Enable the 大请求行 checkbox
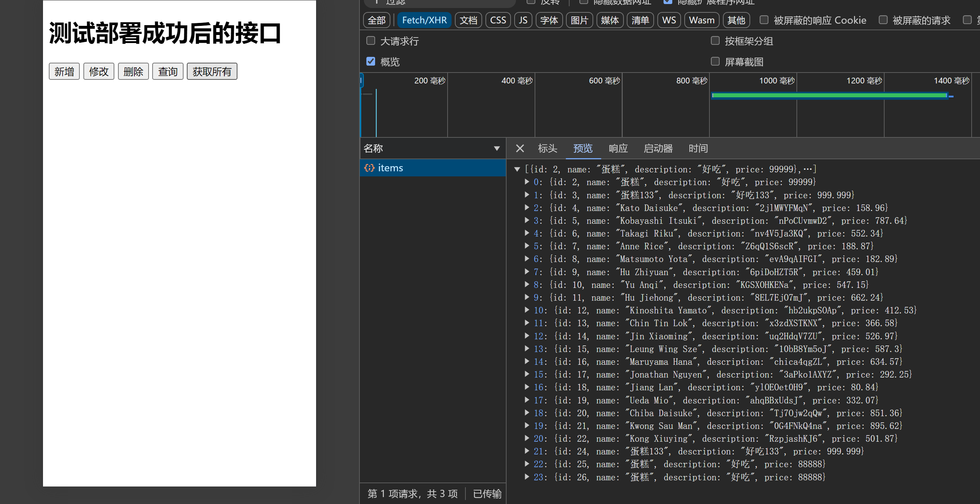Viewport: 980px width, 504px height. pos(370,41)
